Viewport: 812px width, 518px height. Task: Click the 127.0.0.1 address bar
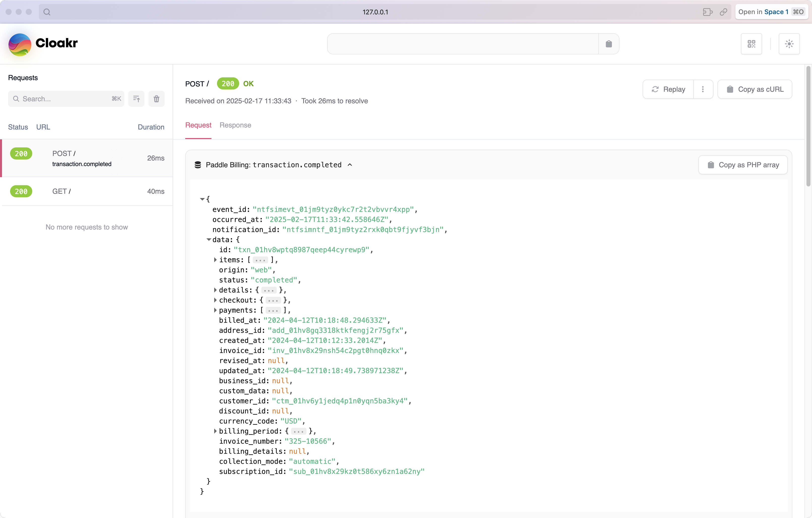[x=375, y=12]
